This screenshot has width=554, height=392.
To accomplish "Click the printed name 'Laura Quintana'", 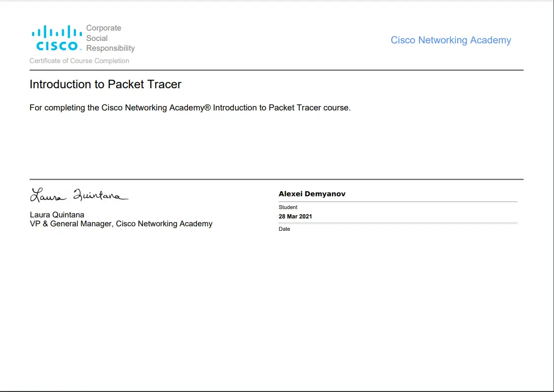I will (57, 214).
